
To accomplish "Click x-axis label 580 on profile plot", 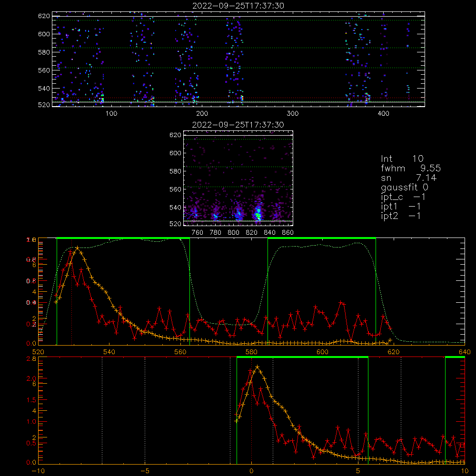I will point(251,352).
